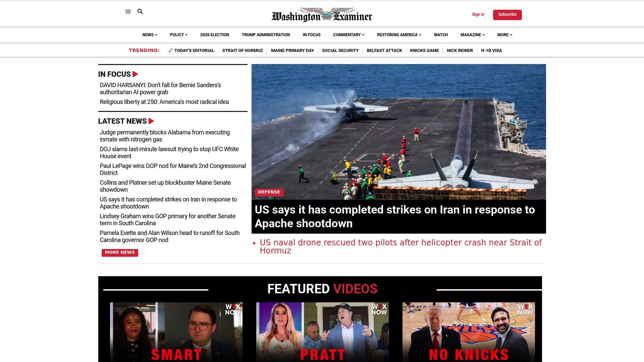644x362 pixels.
Task: Open KNICKS GAME trending topic
Action: [424, 51]
